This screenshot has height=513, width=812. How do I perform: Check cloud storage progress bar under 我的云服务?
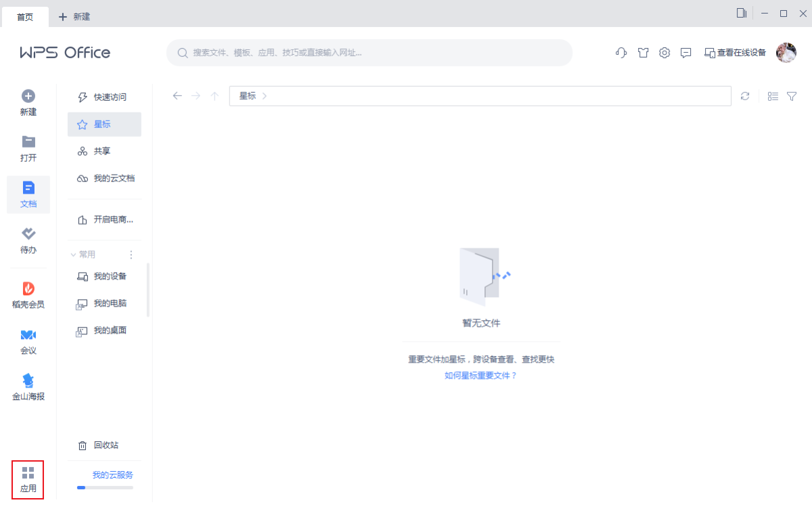(x=105, y=488)
